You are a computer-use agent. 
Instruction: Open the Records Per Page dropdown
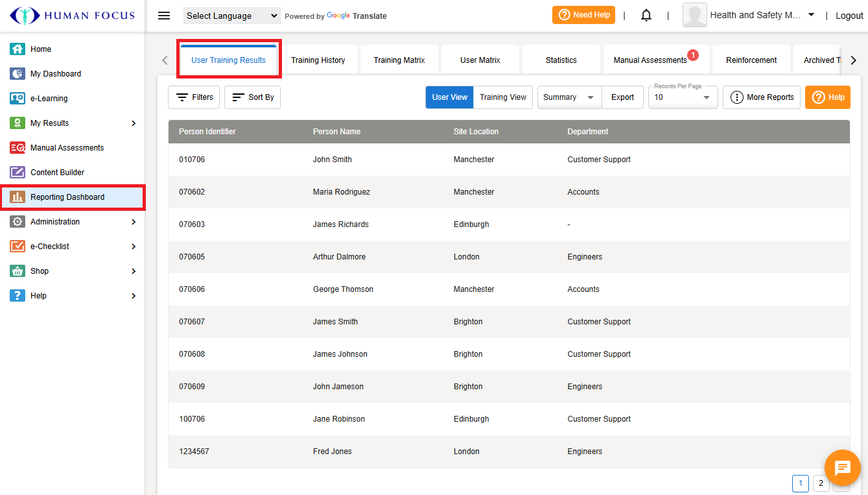pyautogui.click(x=683, y=97)
